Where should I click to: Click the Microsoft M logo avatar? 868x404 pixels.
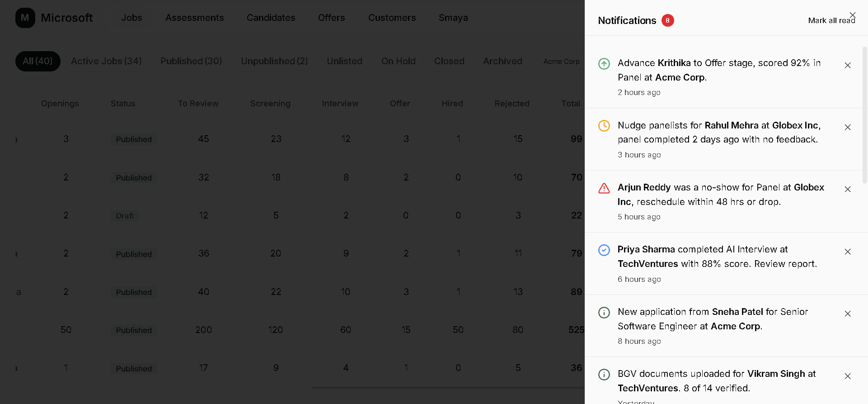25,18
